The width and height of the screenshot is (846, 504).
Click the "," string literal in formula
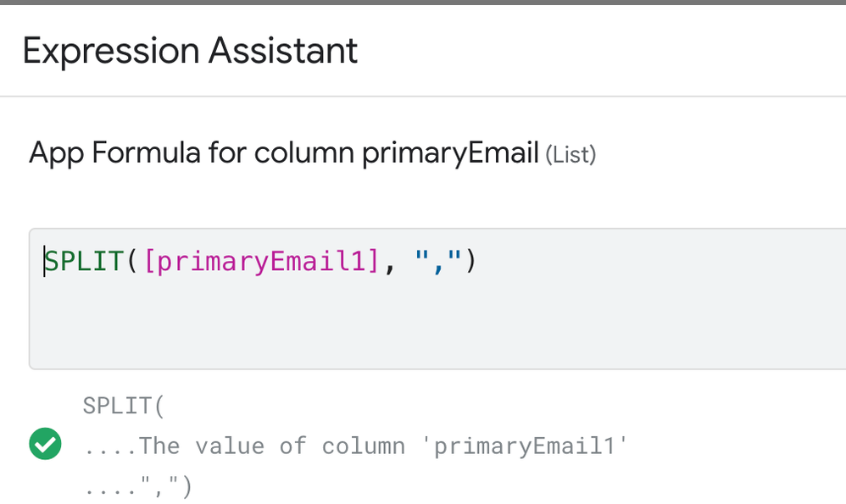tap(438, 262)
